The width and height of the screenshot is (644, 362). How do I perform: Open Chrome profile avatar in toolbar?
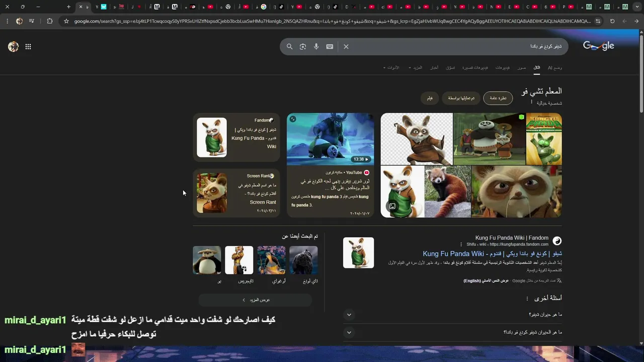click(x=19, y=21)
